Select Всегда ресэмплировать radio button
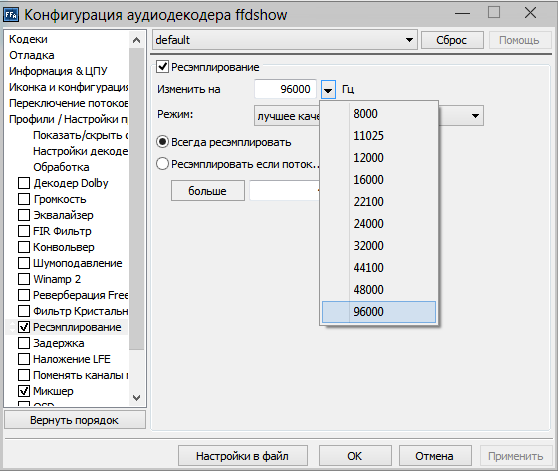 pos(163,142)
